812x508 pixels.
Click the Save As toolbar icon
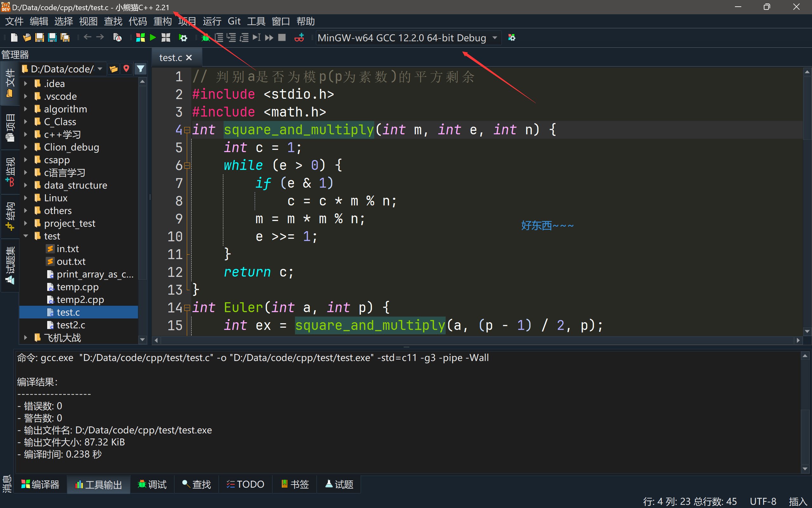52,38
